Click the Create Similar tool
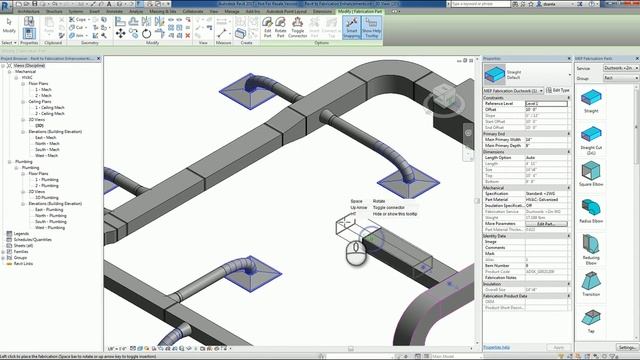640x360 pixels. (240, 33)
